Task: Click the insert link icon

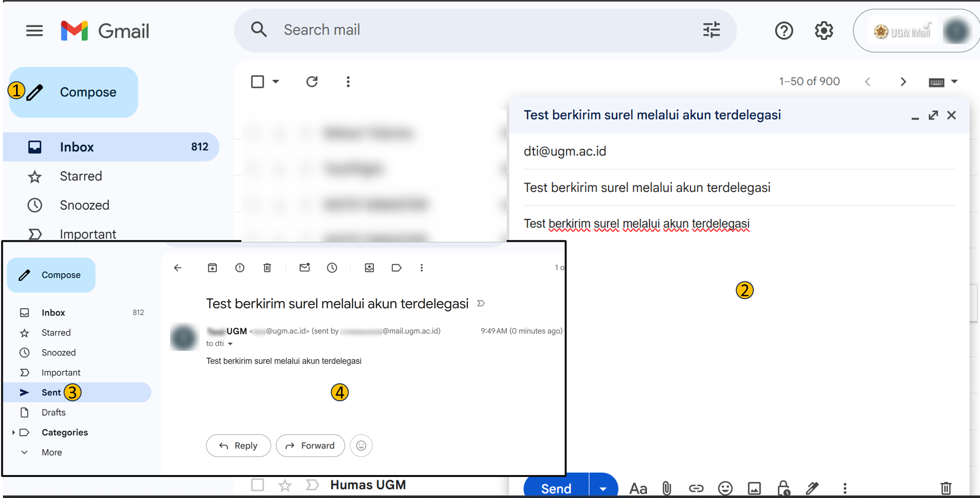Action: (696, 488)
